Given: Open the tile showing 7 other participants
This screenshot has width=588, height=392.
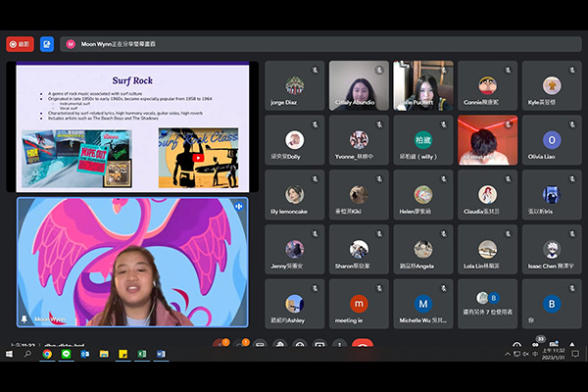Looking at the screenshot, I should pyautogui.click(x=487, y=303).
